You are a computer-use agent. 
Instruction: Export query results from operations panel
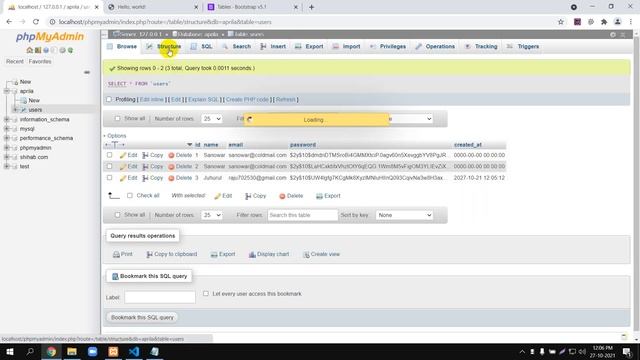223,254
